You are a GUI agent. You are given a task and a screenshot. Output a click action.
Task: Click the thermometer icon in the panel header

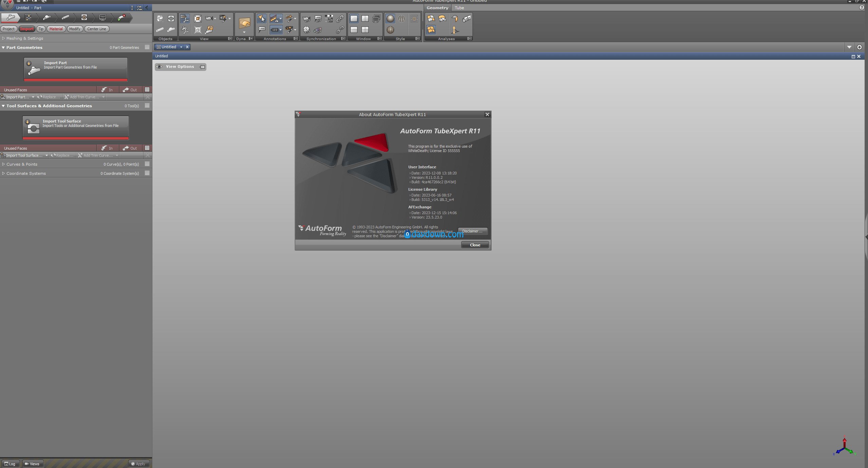click(132, 7)
